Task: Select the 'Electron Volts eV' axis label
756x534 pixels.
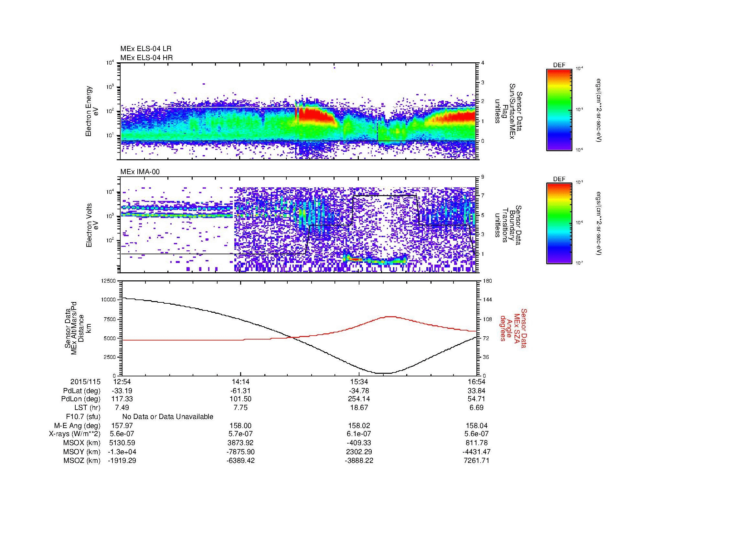Action: [x=92, y=225]
